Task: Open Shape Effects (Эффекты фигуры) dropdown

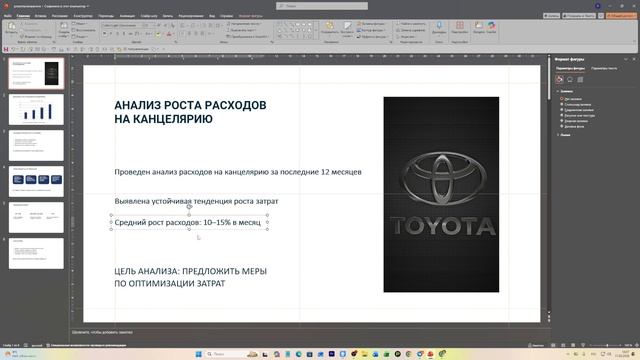Action: click(372, 37)
